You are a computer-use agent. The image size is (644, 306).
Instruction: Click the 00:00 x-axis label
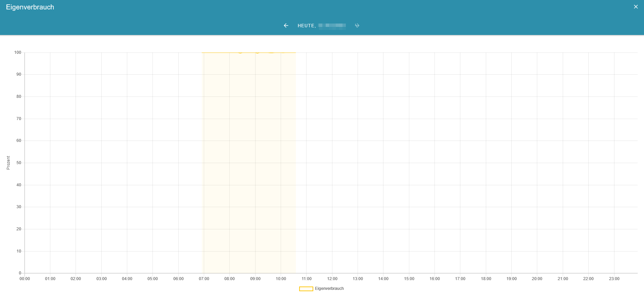(x=25, y=279)
